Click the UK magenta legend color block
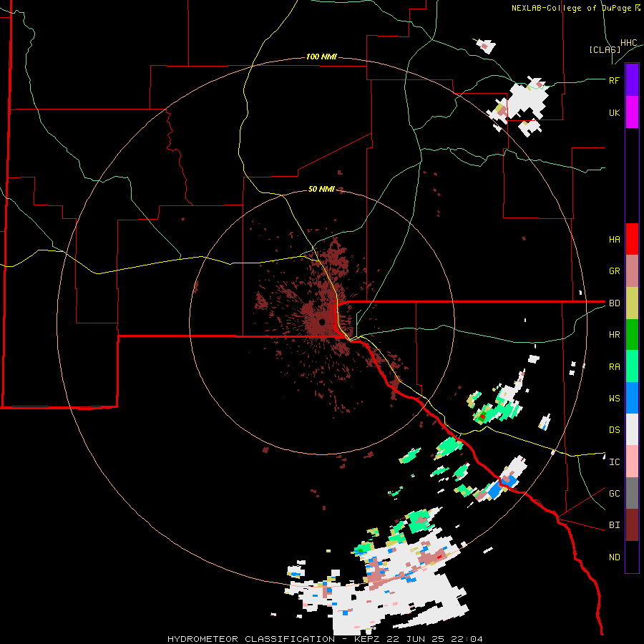The width and height of the screenshot is (644, 644). click(x=632, y=112)
